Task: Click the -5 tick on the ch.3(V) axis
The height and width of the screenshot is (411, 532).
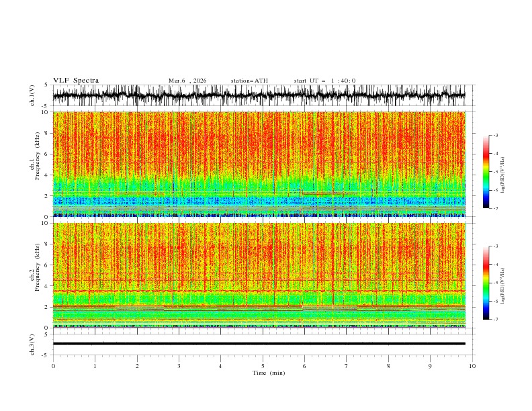Action: 45,355
